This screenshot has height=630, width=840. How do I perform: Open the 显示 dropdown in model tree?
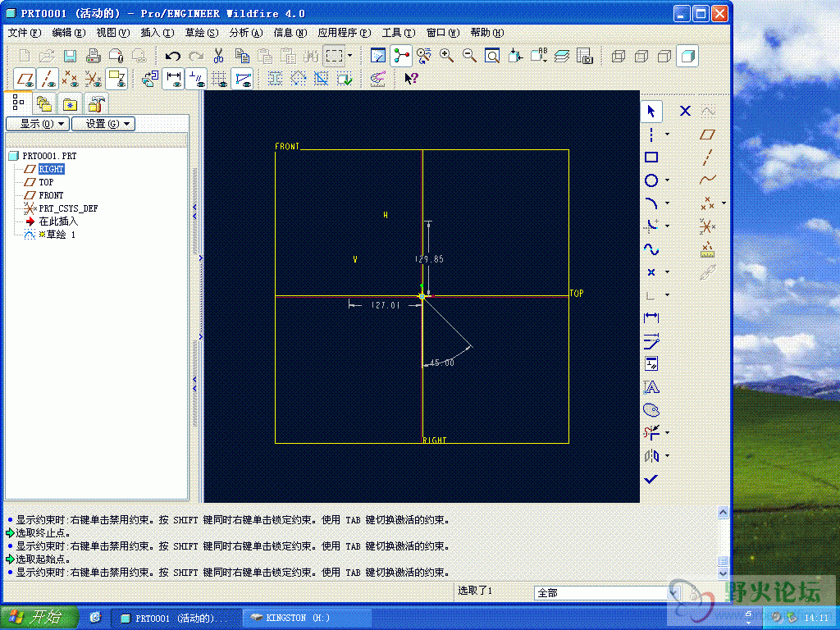pyautogui.click(x=38, y=124)
